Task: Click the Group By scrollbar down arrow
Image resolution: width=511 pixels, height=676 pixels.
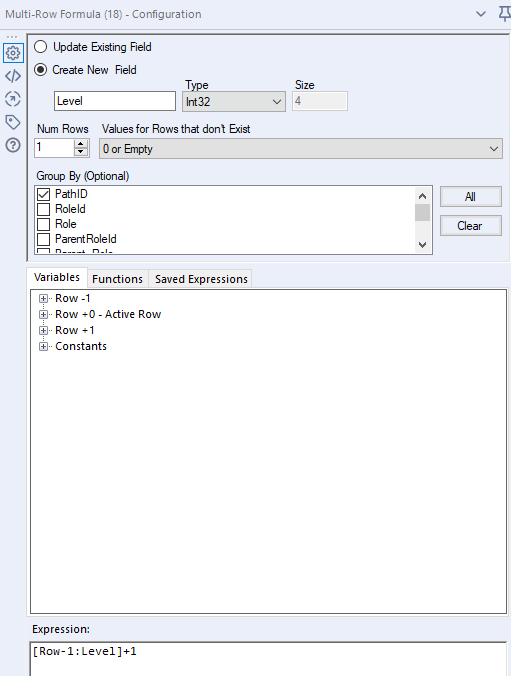Action: click(423, 245)
